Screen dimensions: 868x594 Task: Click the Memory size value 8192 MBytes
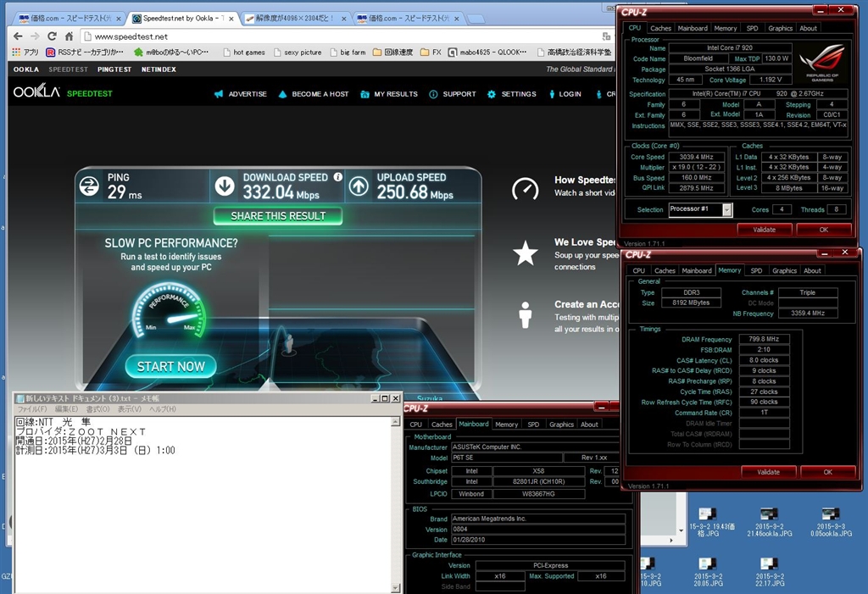pyautogui.click(x=691, y=303)
